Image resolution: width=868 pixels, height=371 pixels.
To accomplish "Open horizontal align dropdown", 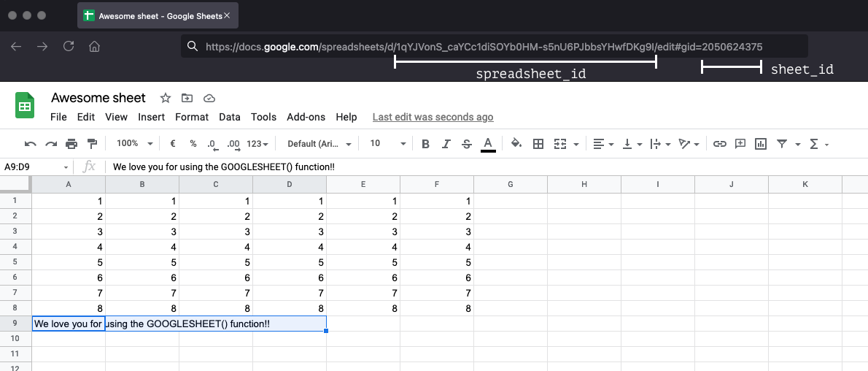I will (x=602, y=144).
